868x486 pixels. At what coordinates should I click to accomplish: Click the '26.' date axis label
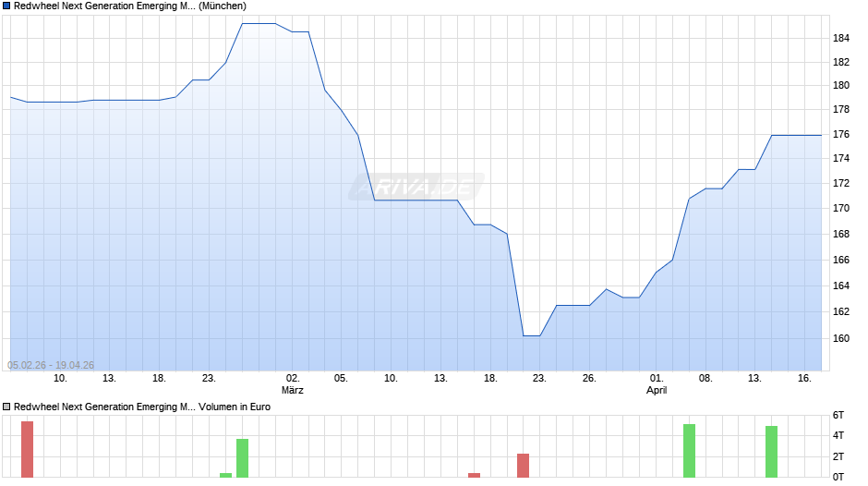point(589,379)
